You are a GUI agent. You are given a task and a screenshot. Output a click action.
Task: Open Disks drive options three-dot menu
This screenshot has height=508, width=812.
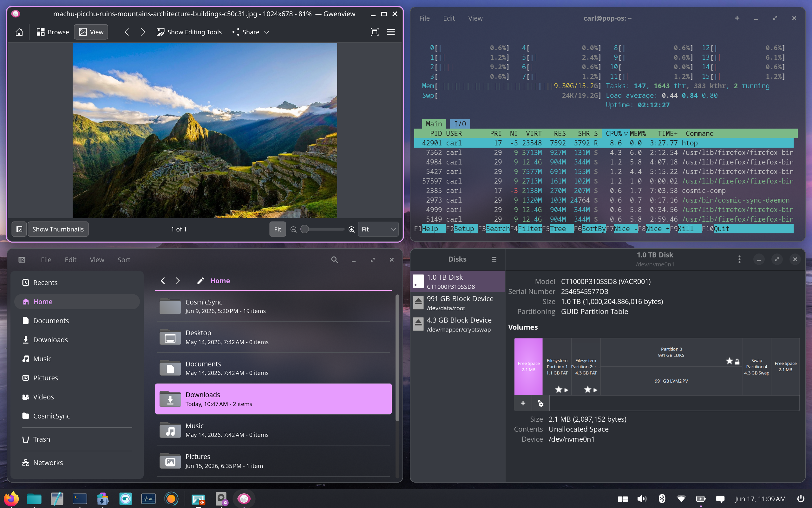point(739,259)
